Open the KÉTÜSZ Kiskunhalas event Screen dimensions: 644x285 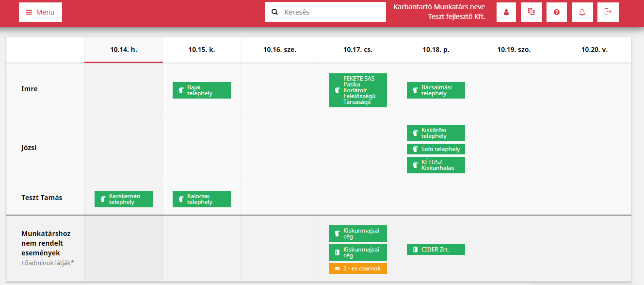436,165
